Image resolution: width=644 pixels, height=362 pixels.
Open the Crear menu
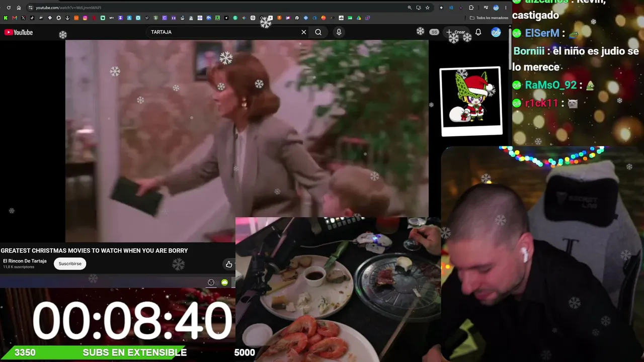(456, 32)
